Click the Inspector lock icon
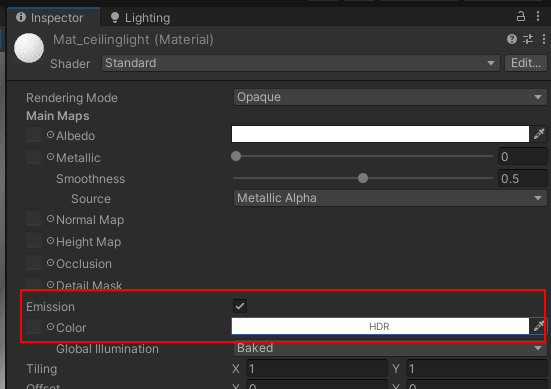551x389 pixels. pos(521,16)
